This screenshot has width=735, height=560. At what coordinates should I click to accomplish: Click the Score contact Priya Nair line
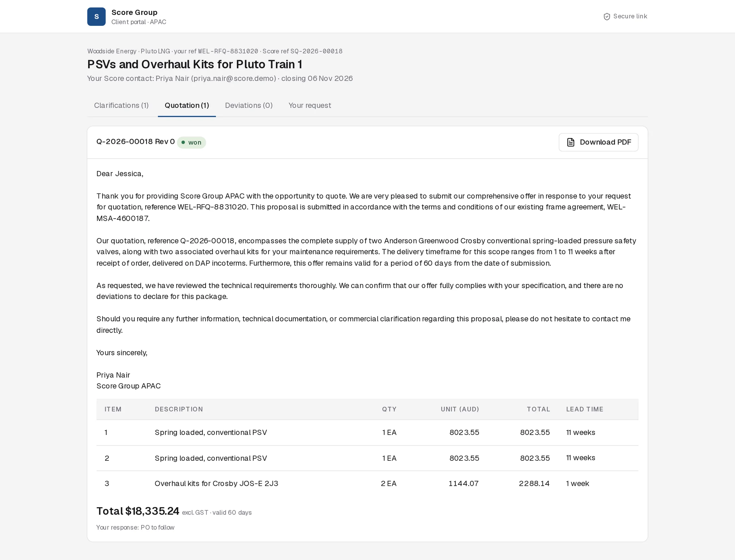pos(220,79)
